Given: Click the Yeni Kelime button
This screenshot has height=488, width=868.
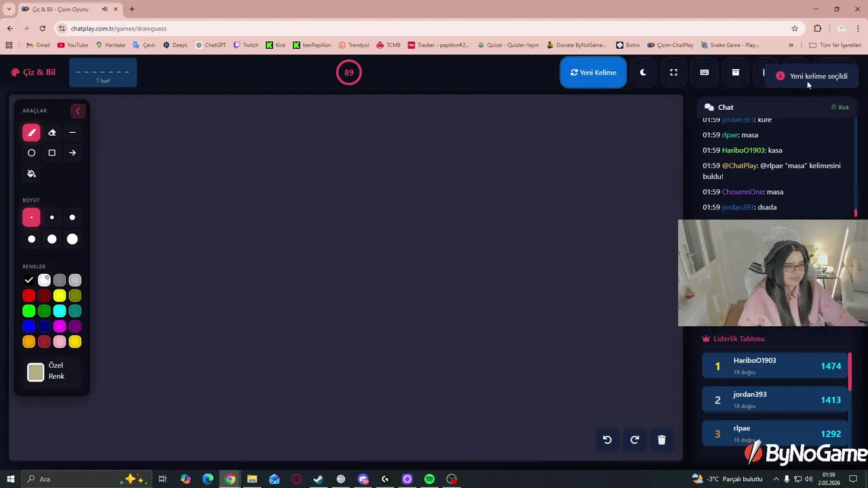Looking at the screenshot, I should [593, 73].
